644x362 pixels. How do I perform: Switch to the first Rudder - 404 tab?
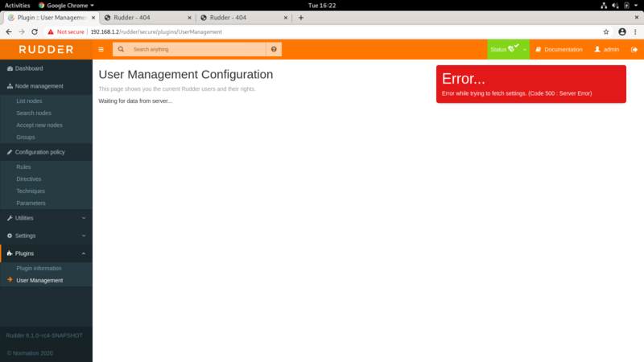(x=147, y=18)
